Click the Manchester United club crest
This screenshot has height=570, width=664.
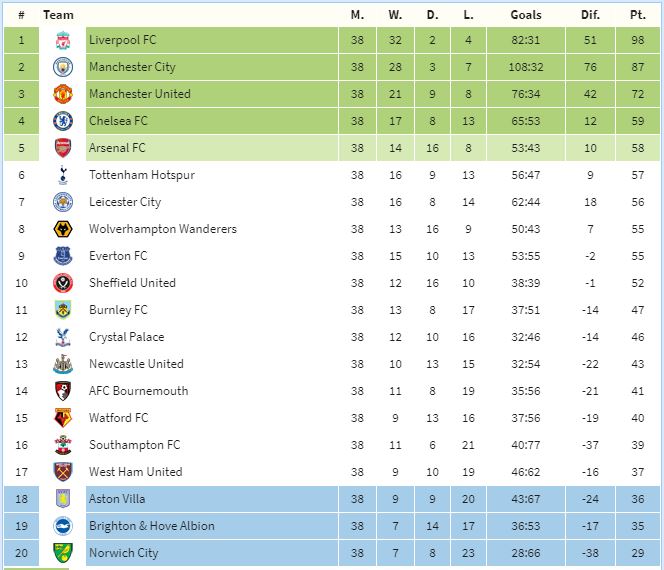[x=63, y=95]
